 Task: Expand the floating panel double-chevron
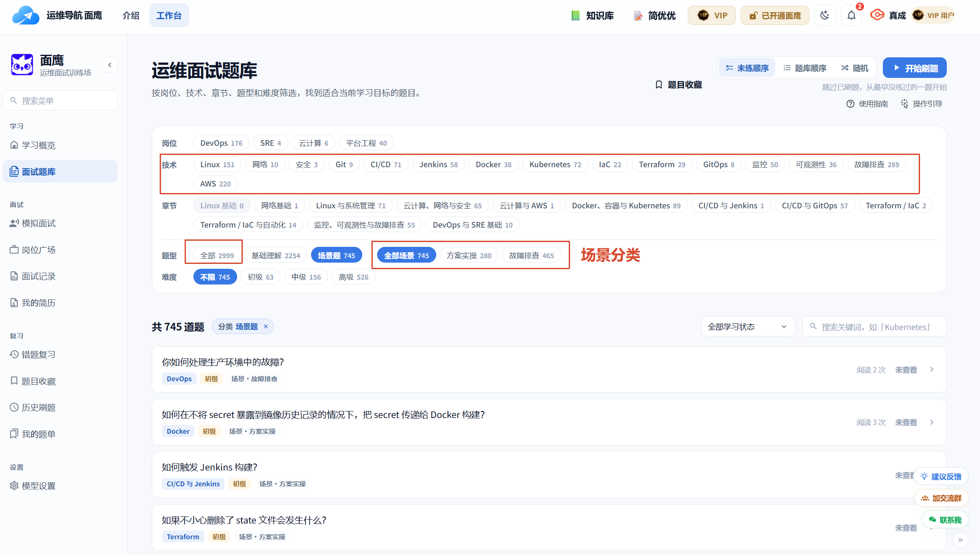tap(960, 540)
